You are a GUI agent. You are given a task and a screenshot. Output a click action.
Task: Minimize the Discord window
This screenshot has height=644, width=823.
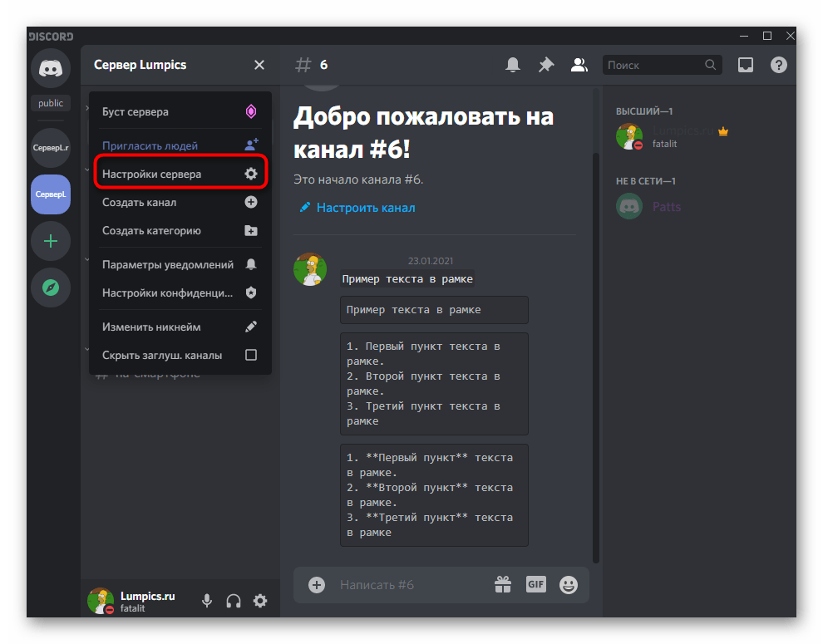click(x=744, y=36)
